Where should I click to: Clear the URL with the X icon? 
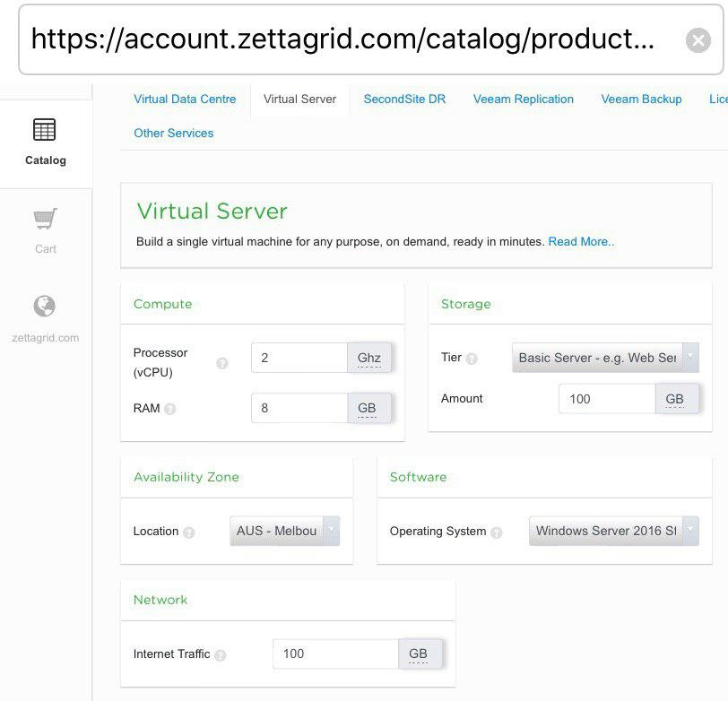click(x=698, y=40)
